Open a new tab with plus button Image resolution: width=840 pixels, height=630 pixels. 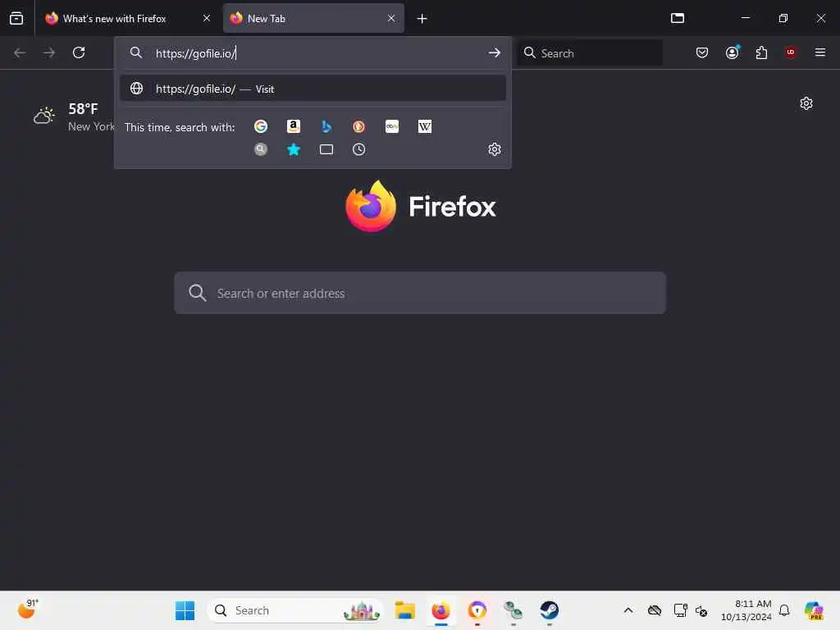(422, 19)
